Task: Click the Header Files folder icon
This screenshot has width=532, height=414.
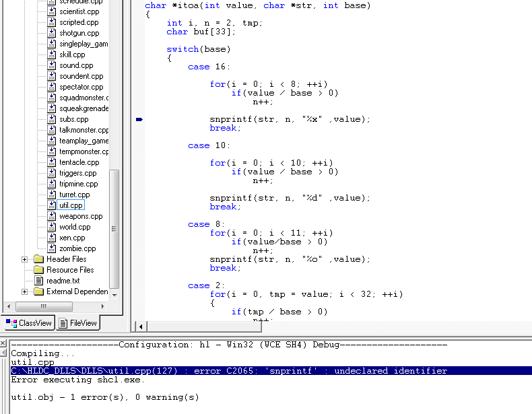Action: (x=38, y=259)
